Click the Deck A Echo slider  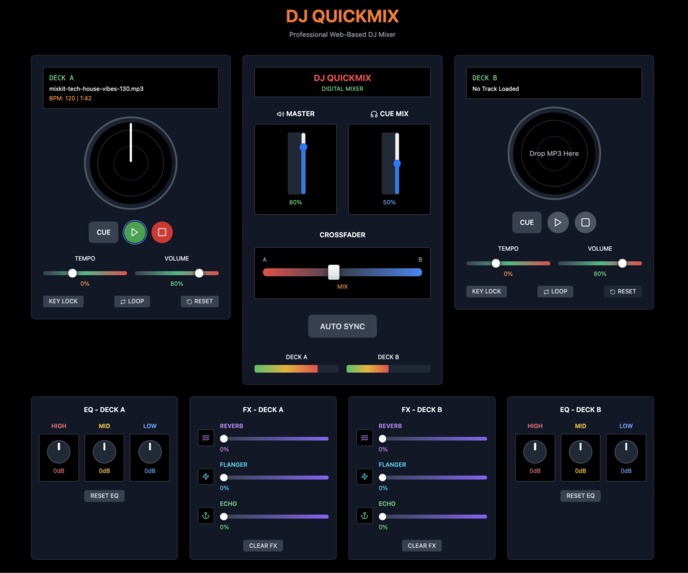274,516
